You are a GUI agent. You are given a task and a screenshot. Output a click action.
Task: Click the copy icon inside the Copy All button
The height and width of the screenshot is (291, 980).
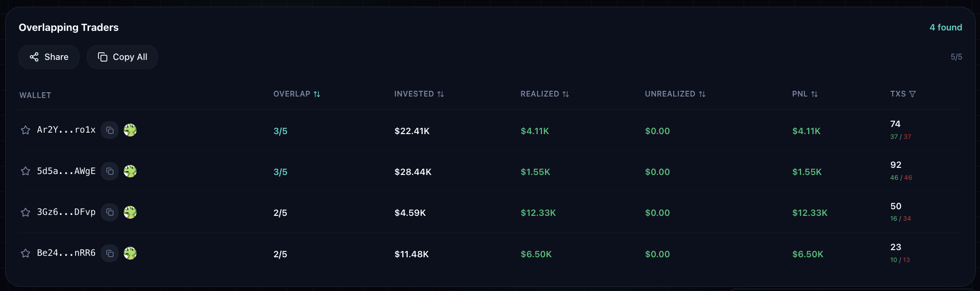click(x=103, y=57)
